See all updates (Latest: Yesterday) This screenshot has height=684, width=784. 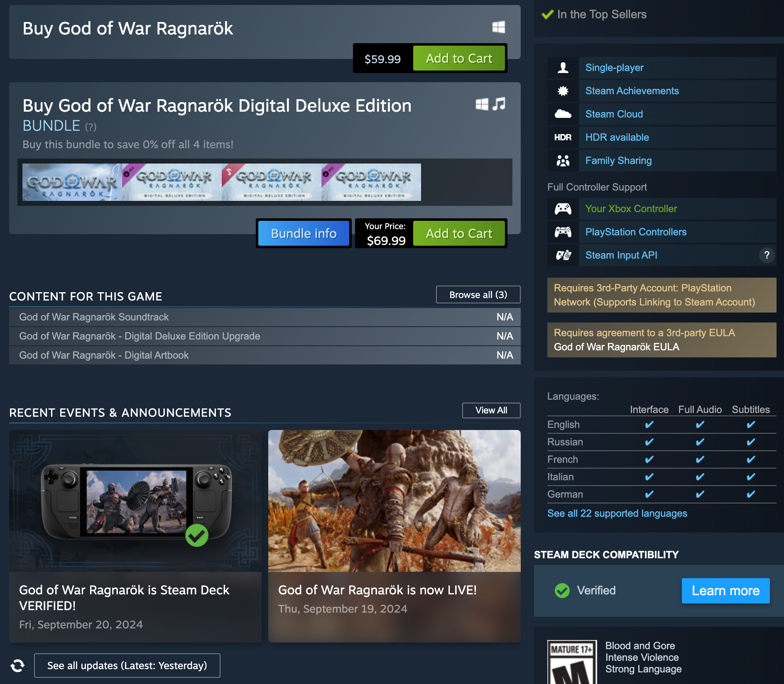[x=127, y=665]
